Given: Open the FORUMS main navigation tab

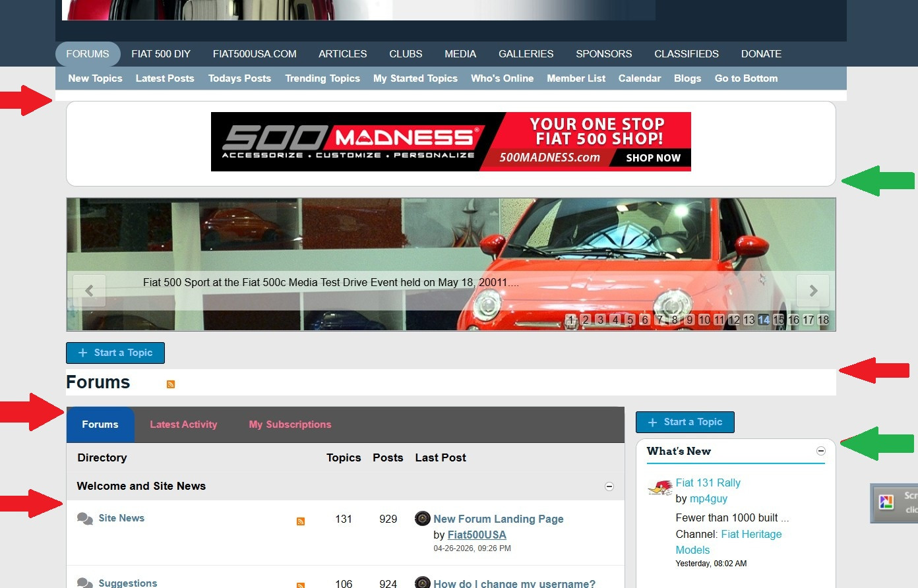Looking at the screenshot, I should click(x=88, y=54).
